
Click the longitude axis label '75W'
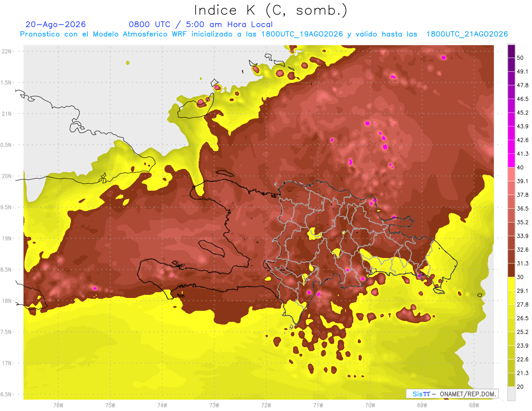tap(110, 405)
